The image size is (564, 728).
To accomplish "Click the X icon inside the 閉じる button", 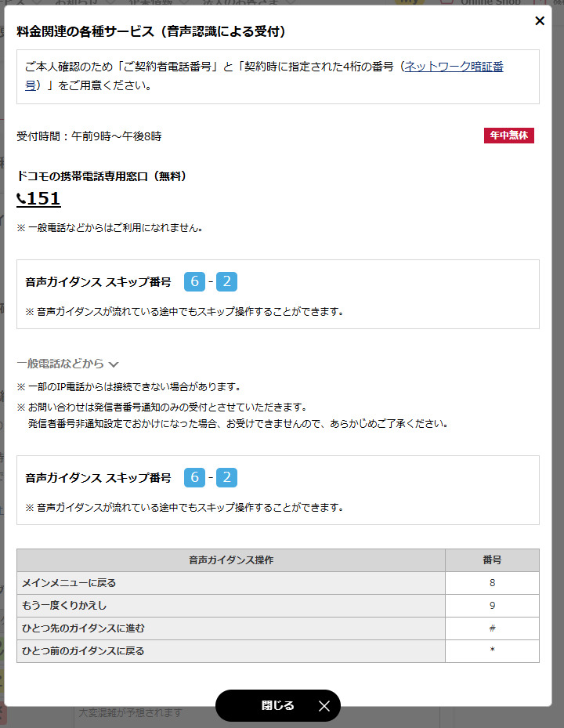I will tap(324, 706).
